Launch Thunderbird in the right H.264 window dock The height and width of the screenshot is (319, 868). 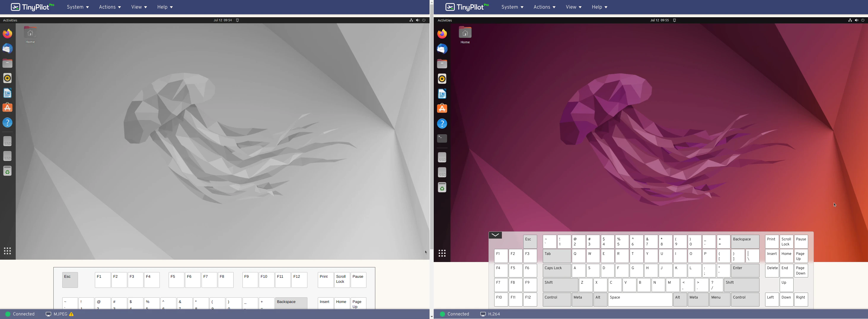[442, 49]
